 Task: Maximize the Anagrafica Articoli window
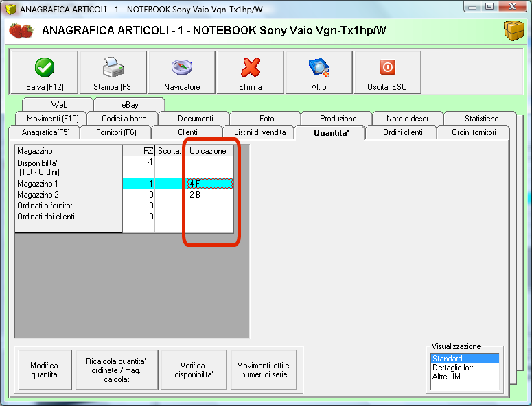click(489, 6)
